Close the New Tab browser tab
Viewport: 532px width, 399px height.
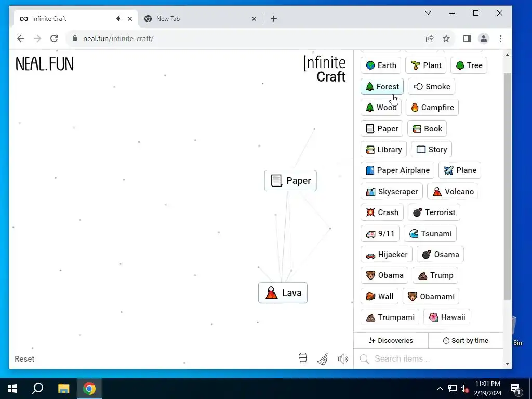tap(254, 19)
